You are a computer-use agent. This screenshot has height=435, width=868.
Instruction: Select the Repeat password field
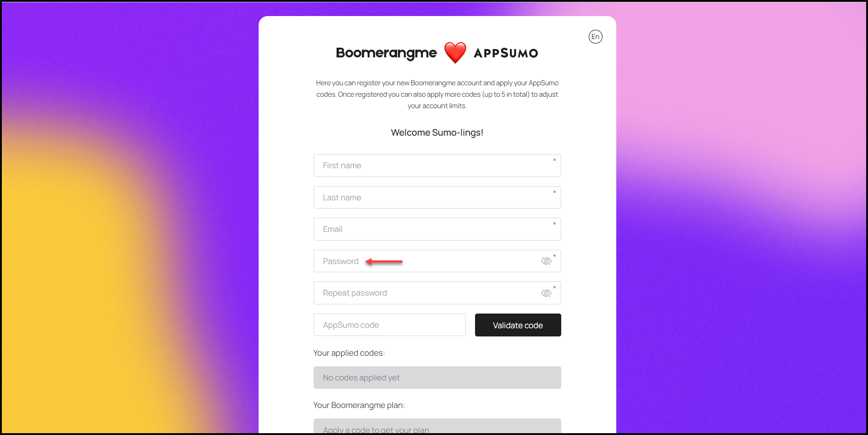pos(437,293)
